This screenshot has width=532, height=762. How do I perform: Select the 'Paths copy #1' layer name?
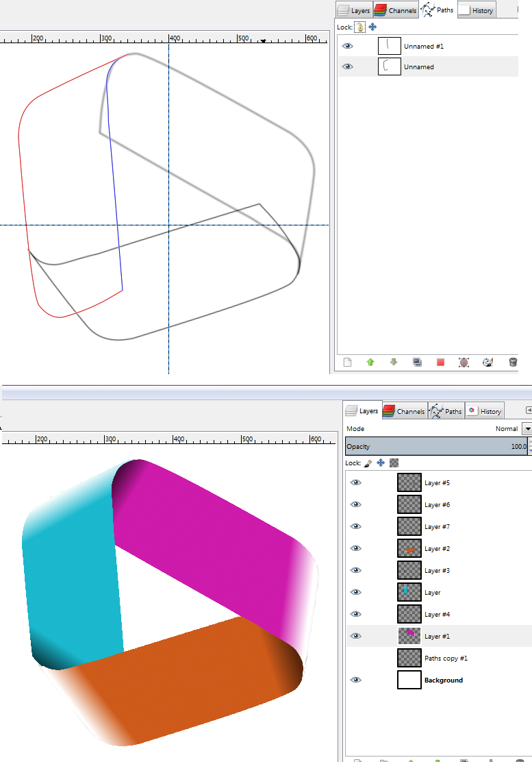click(x=446, y=658)
